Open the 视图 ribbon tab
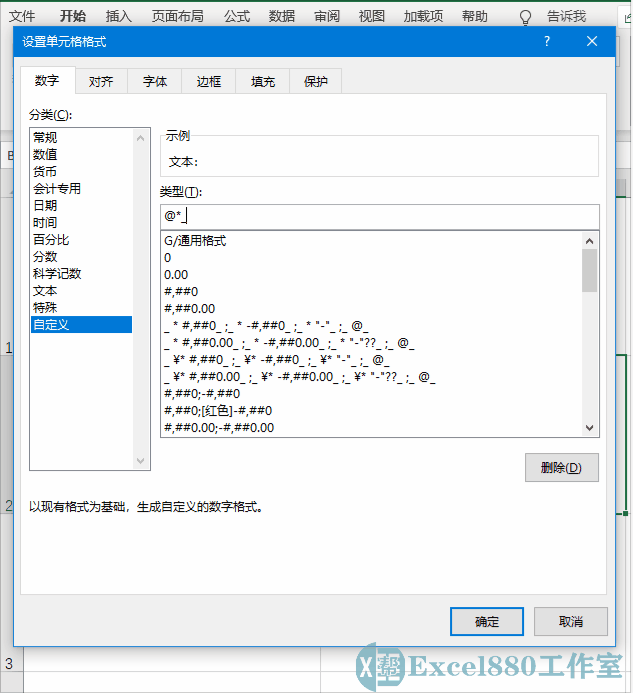This screenshot has width=633, height=693. tap(372, 16)
